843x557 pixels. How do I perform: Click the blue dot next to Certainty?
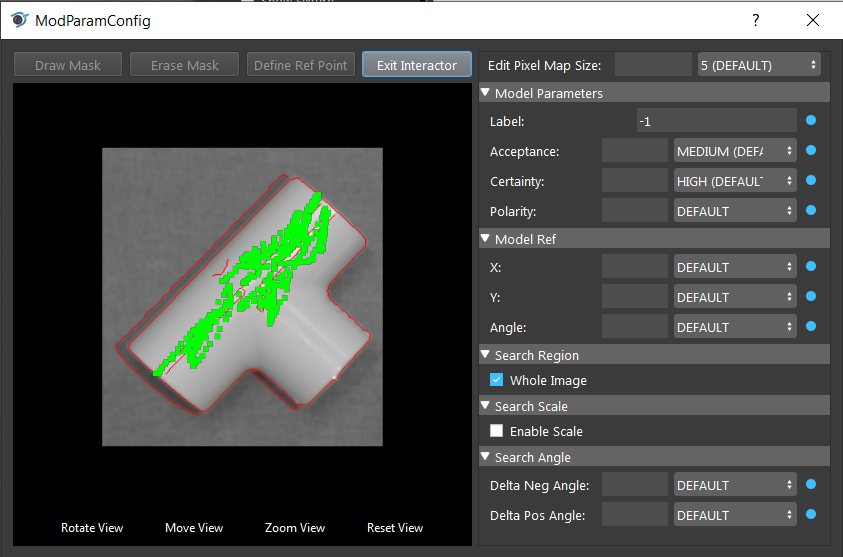pyautogui.click(x=811, y=180)
